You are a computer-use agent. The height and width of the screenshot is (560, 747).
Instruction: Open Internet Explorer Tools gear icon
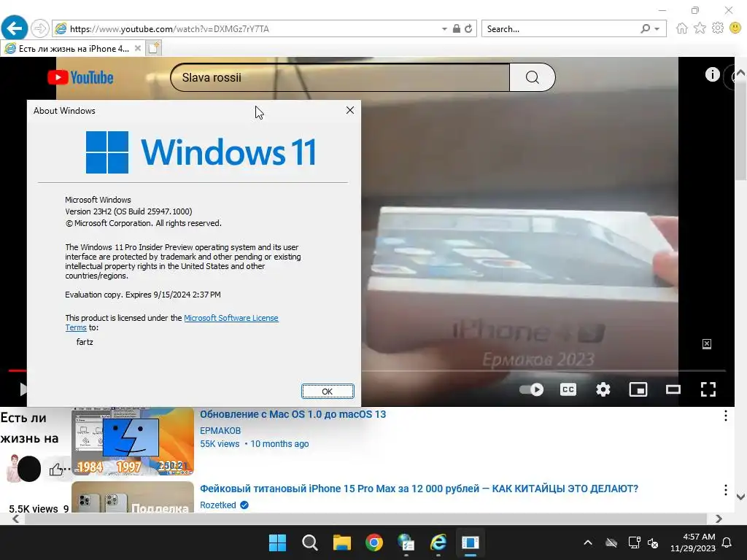point(718,28)
